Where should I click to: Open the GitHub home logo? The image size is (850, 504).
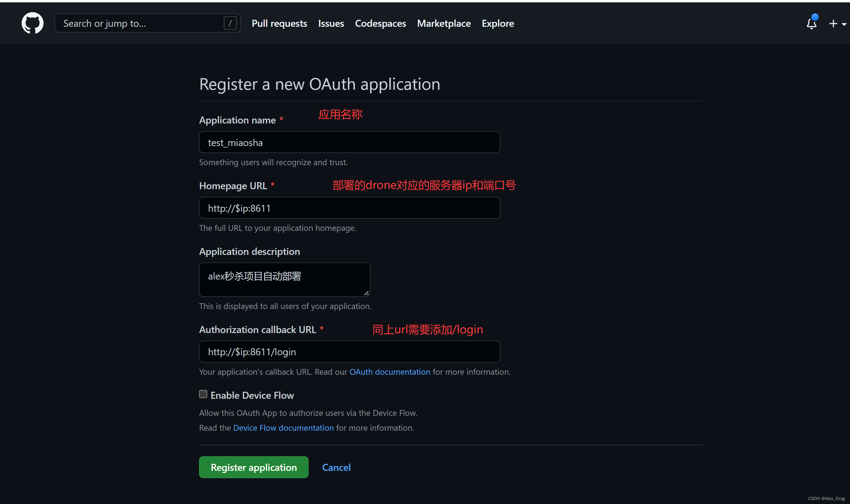[x=32, y=23]
